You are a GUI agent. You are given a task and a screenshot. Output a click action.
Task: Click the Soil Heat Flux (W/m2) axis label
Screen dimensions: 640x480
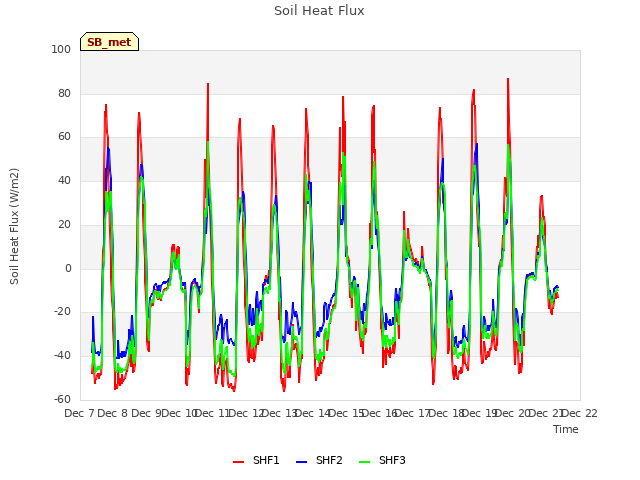coord(14,226)
